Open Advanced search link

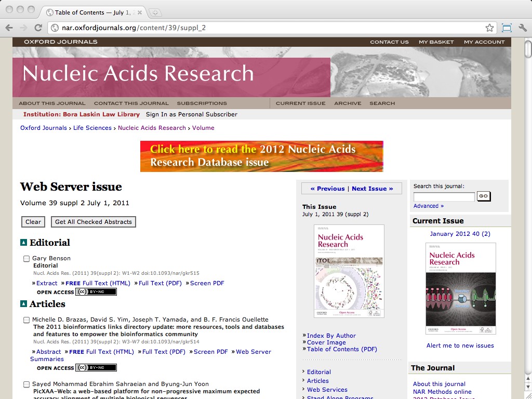click(429, 206)
